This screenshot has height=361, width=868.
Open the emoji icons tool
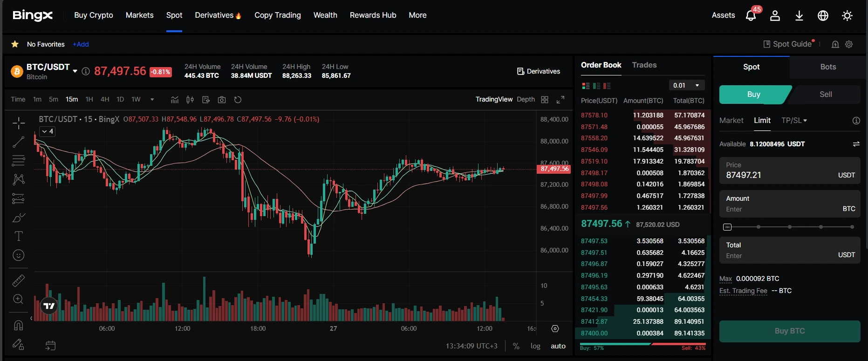[19, 255]
